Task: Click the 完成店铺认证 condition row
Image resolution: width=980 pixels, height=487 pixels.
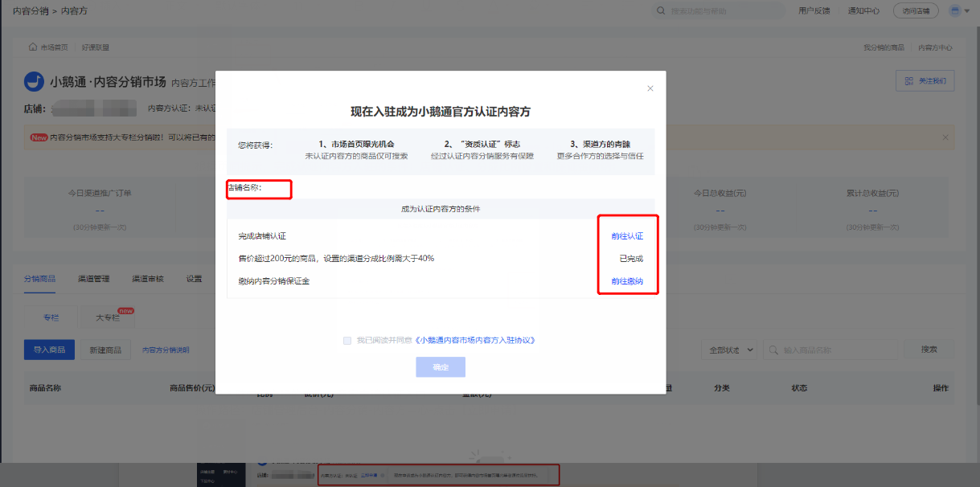Action: (441, 236)
